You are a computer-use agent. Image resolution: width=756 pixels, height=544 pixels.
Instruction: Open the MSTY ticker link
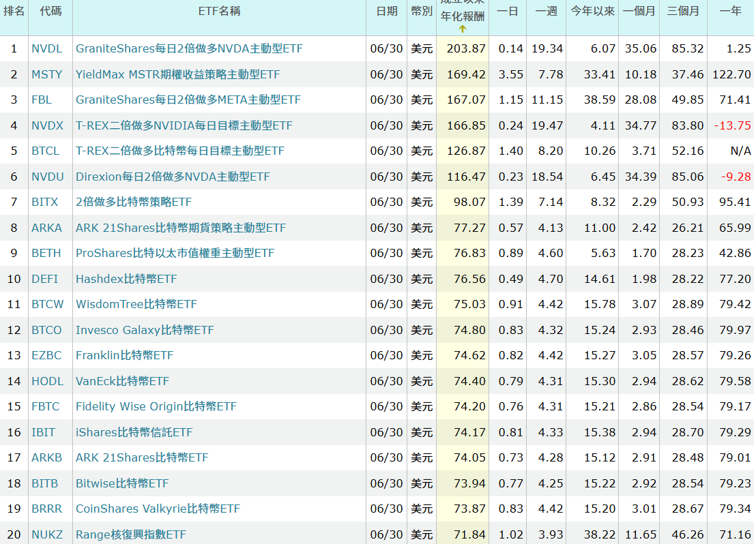point(47,74)
